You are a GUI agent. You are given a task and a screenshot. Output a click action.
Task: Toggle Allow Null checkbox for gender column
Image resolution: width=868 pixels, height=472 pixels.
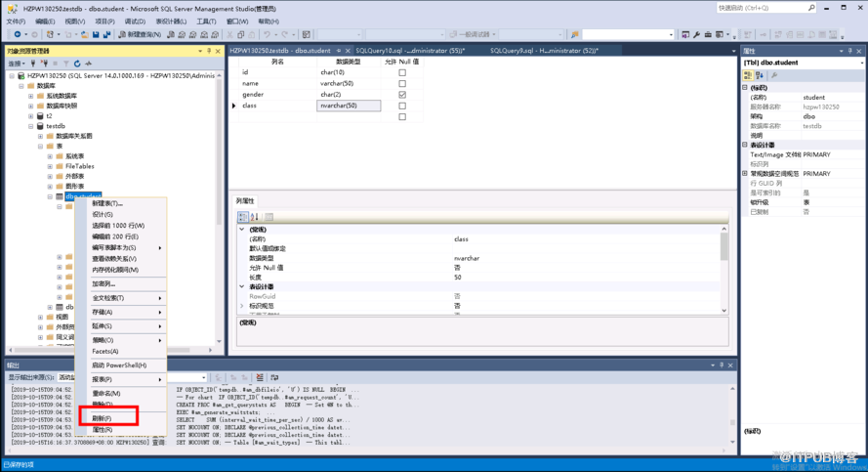coord(401,95)
